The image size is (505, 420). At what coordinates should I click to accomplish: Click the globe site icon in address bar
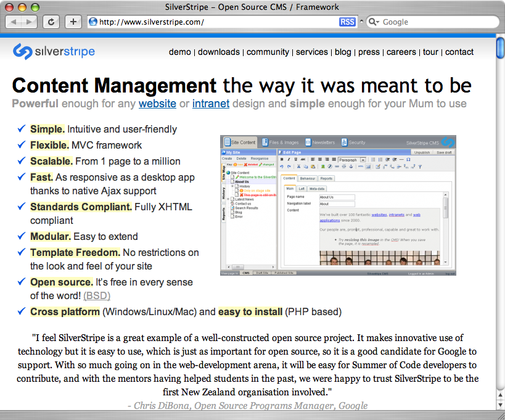click(x=93, y=22)
